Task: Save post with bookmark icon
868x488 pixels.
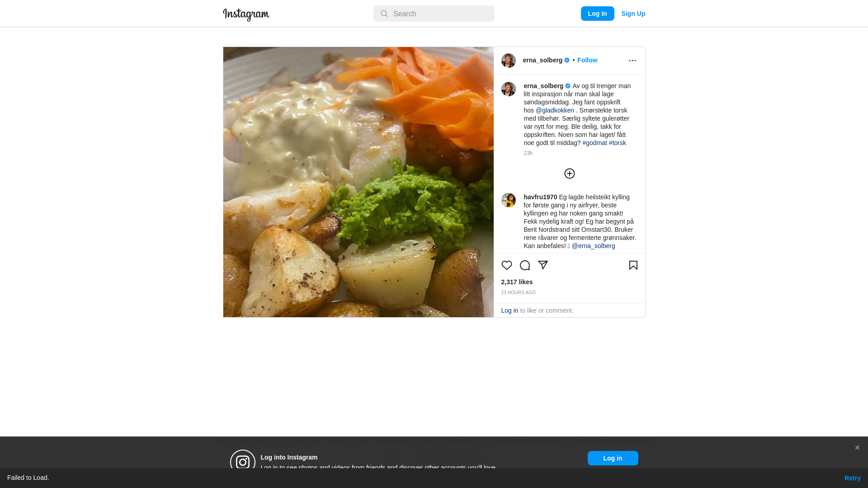Action: pos(633,265)
